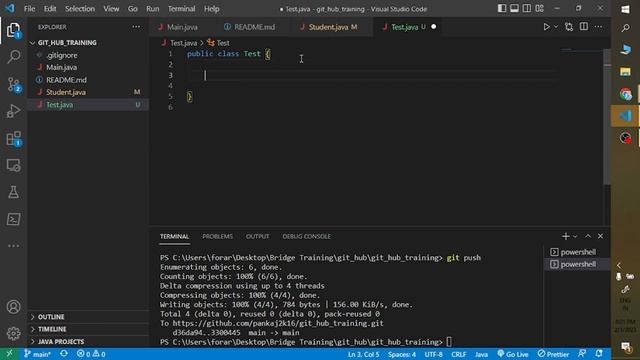Viewport: 640px width, 360px height.
Task: Open the Explorer view in activity bar
Action: 13,30
